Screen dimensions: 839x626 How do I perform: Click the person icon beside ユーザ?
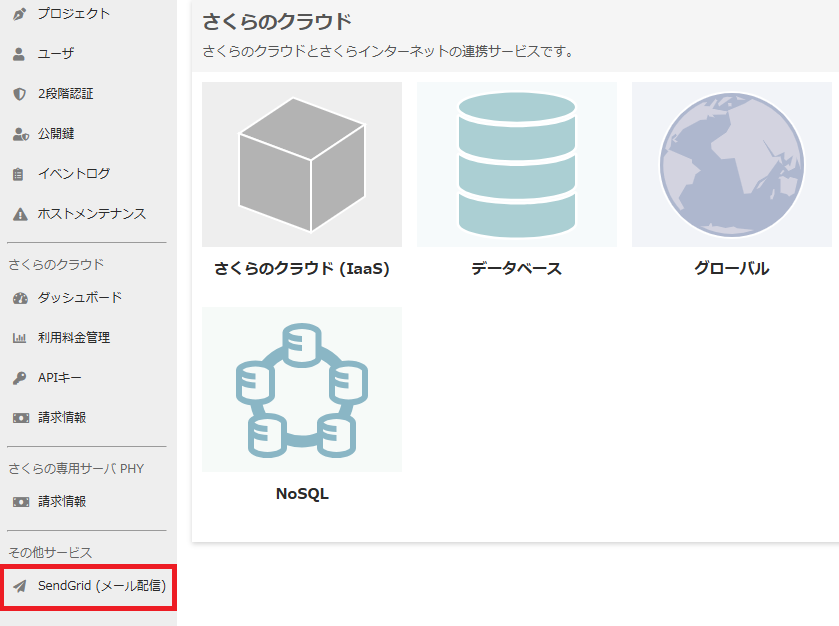19,54
